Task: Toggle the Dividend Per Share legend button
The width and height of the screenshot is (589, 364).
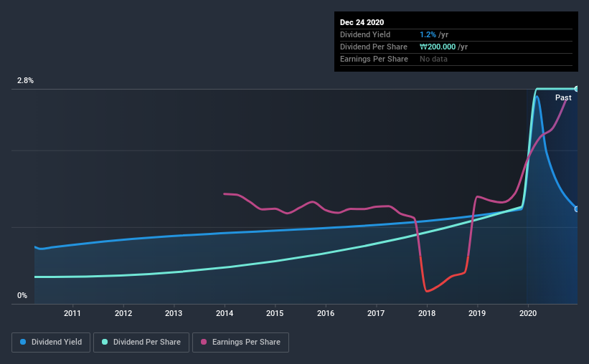Action: [x=141, y=343]
